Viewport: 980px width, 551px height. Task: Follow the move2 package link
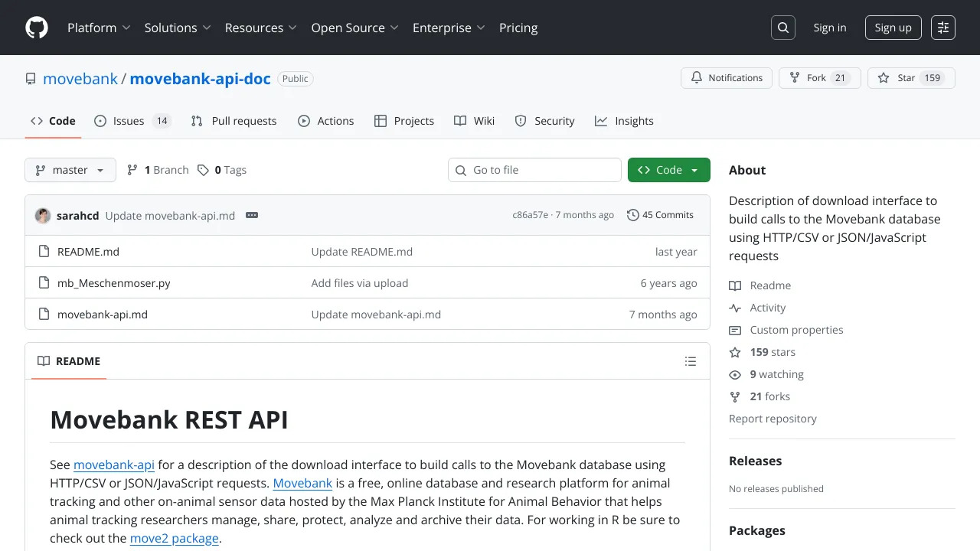point(175,538)
